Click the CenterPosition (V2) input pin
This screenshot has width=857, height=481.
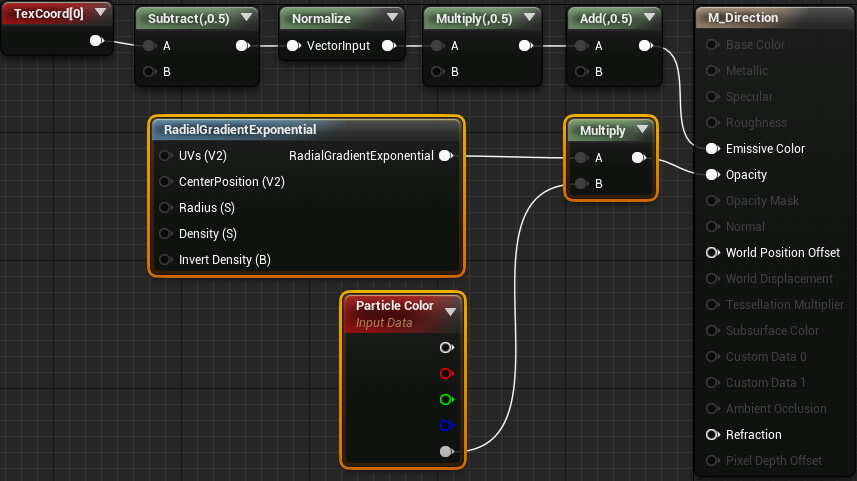tap(165, 181)
